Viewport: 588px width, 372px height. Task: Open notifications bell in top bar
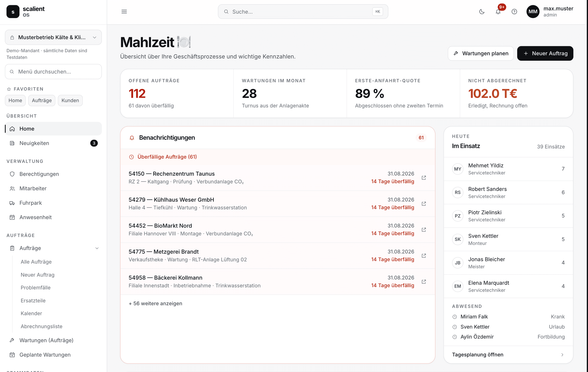pyautogui.click(x=498, y=11)
